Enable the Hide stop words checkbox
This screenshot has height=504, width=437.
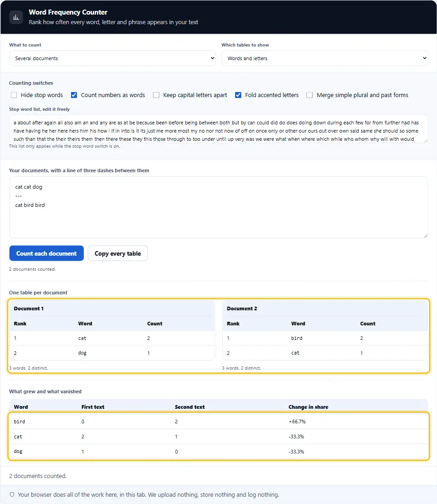coord(14,95)
